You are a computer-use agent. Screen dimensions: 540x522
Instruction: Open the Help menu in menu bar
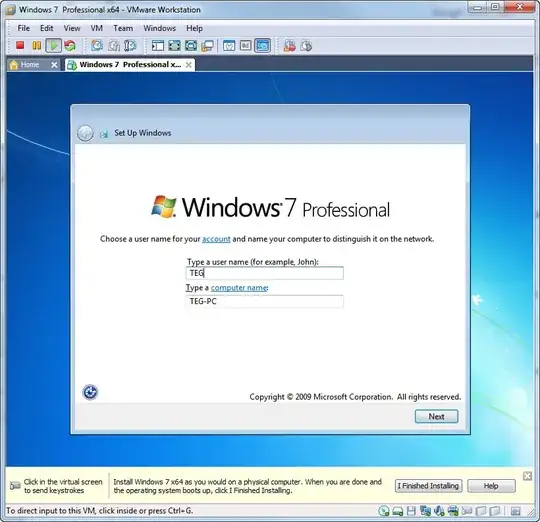click(194, 28)
